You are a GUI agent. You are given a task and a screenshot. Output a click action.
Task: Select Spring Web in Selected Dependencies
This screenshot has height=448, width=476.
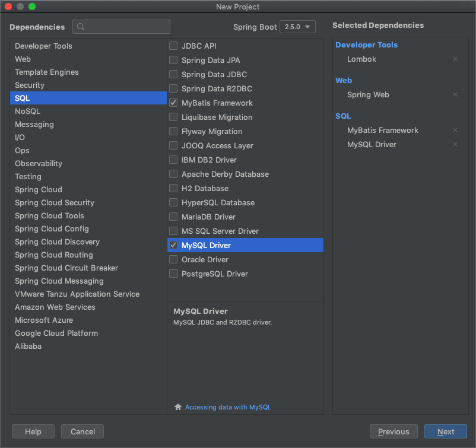pos(368,95)
